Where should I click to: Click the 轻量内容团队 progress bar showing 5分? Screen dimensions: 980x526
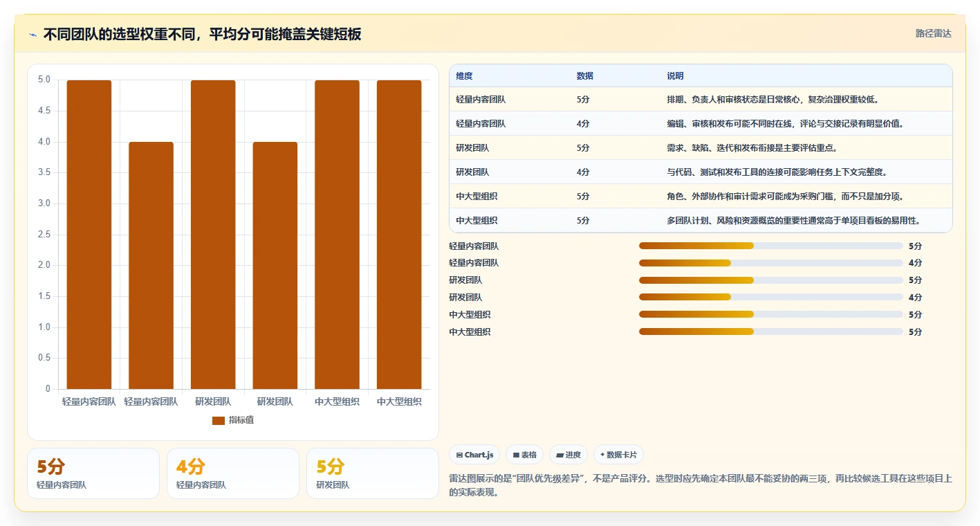[771, 246]
